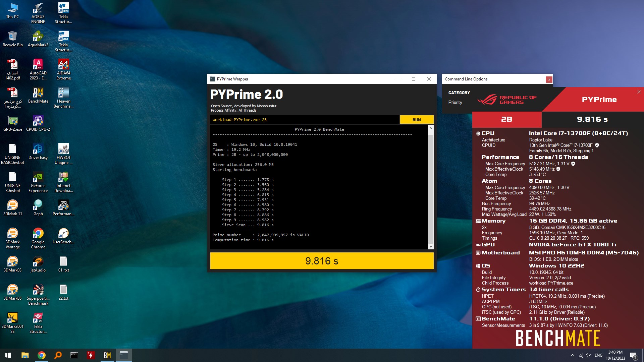This screenshot has height=362, width=644.
Task: Open GPU-Z.exe desktop icon
Action: (12, 123)
